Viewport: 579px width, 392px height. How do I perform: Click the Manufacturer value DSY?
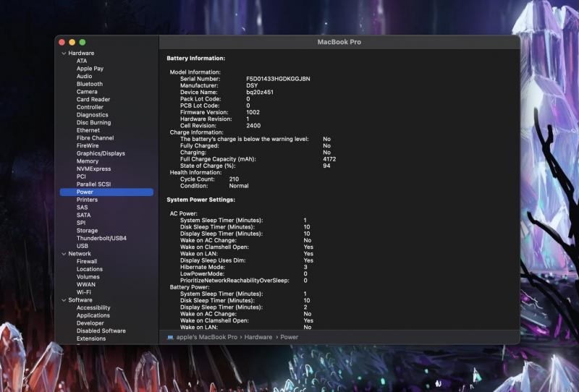pos(252,85)
